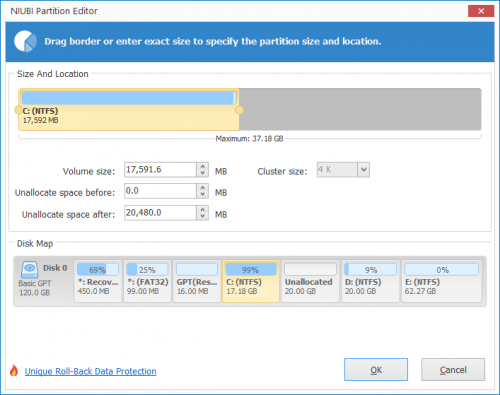Viewport: 500px width, 395px height.
Task: Decrease Unallocate space before value
Action: tap(202, 195)
